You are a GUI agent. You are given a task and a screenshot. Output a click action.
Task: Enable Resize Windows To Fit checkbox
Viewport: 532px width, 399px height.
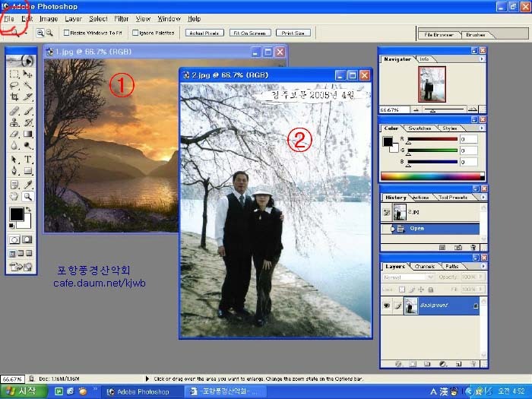pyautogui.click(x=67, y=33)
